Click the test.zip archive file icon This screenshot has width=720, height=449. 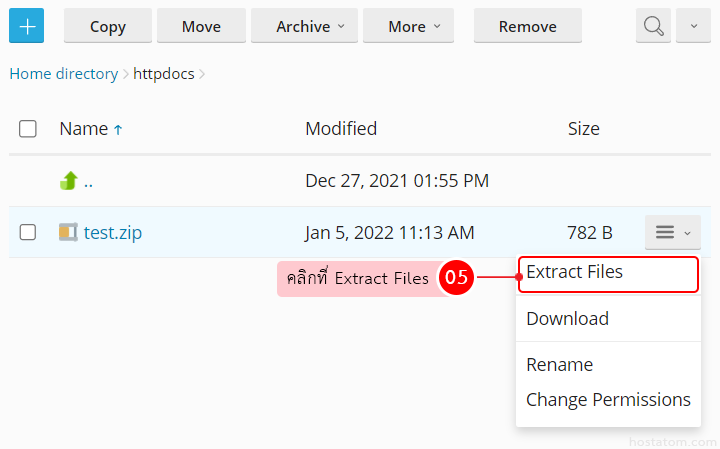click(x=68, y=232)
